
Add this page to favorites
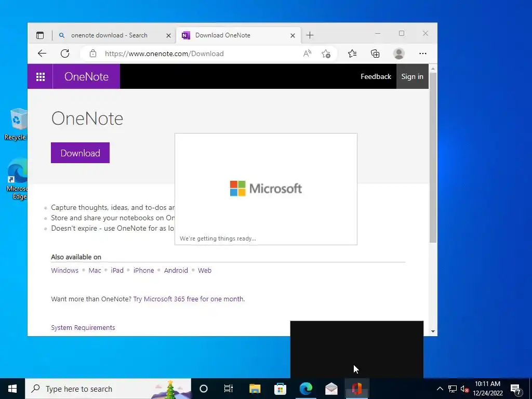pyautogui.click(x=326, y=54)
